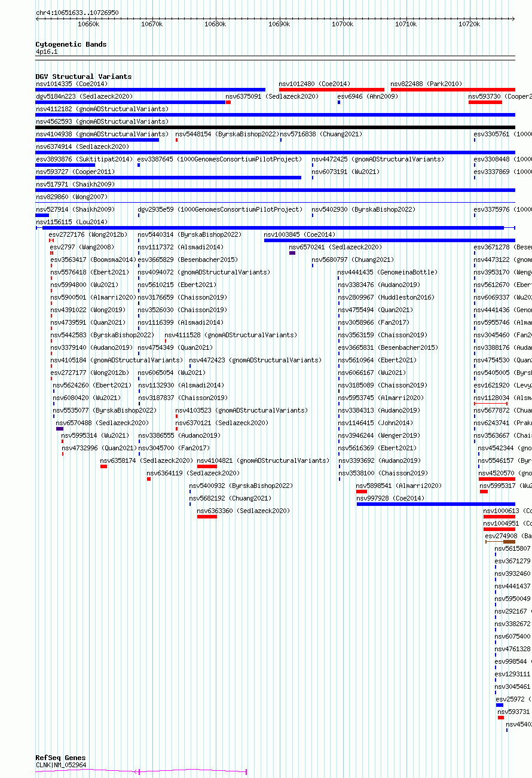The image size is (532, 778).
Task: Select nsv6073191 (Wu2021) label
Action: pos(346,172)
